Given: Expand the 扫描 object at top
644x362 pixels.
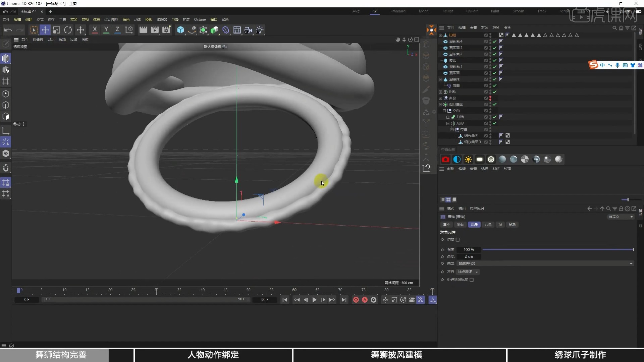Looking at the screenshot, I should coord(441,35).
